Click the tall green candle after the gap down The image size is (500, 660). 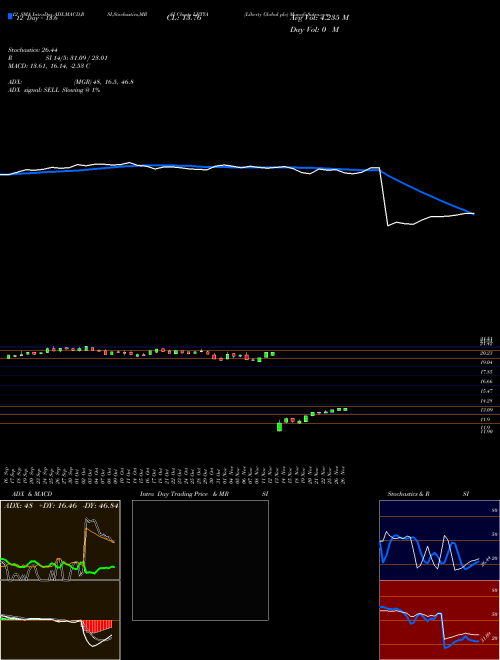click(279, 426)
